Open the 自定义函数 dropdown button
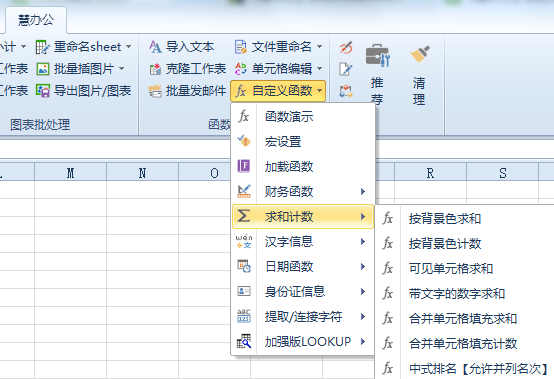This screenshot has width=554, height=379. point(278,91)
